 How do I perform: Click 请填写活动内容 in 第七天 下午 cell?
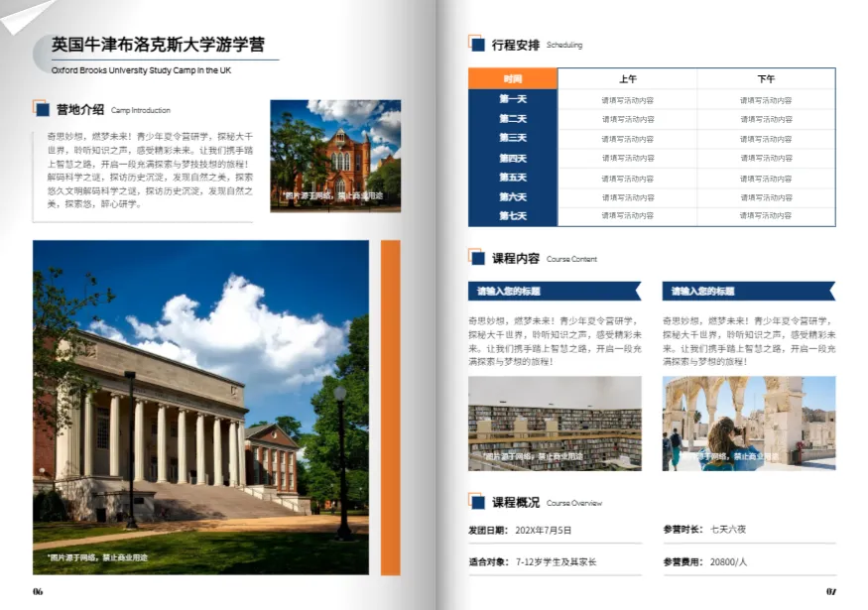[766, 216]
